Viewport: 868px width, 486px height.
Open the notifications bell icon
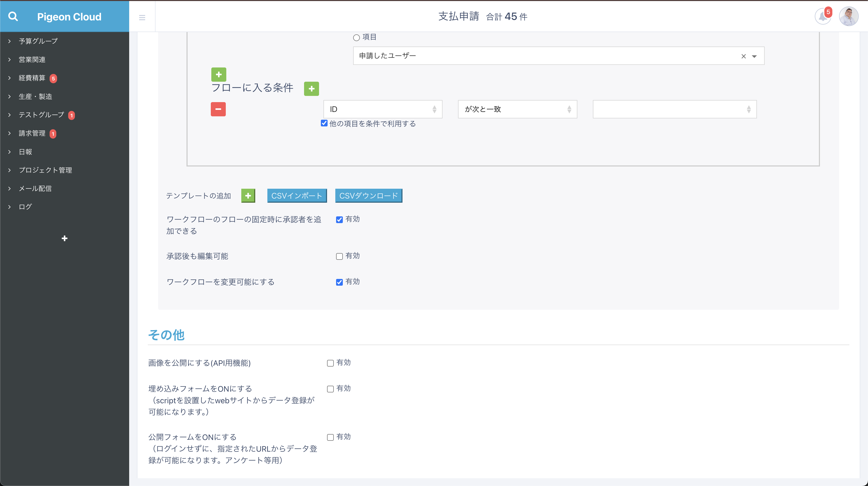pyautogui.click(x=822, y=17)
